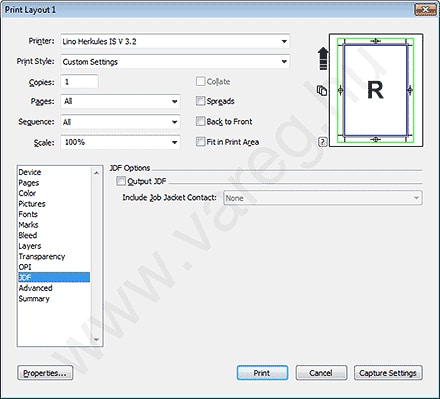Click the Capture Settings button

coord(388,373)
